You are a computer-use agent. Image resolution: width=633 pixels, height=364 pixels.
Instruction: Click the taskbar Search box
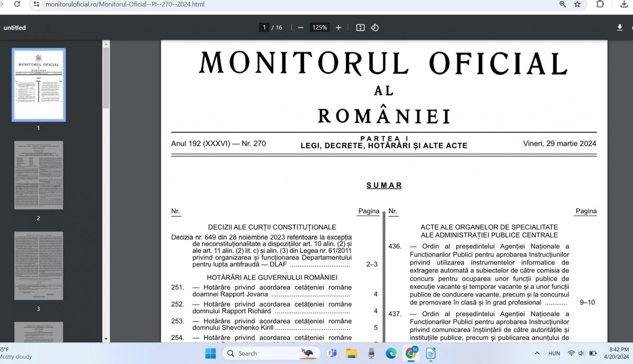(x=271, y=353)
